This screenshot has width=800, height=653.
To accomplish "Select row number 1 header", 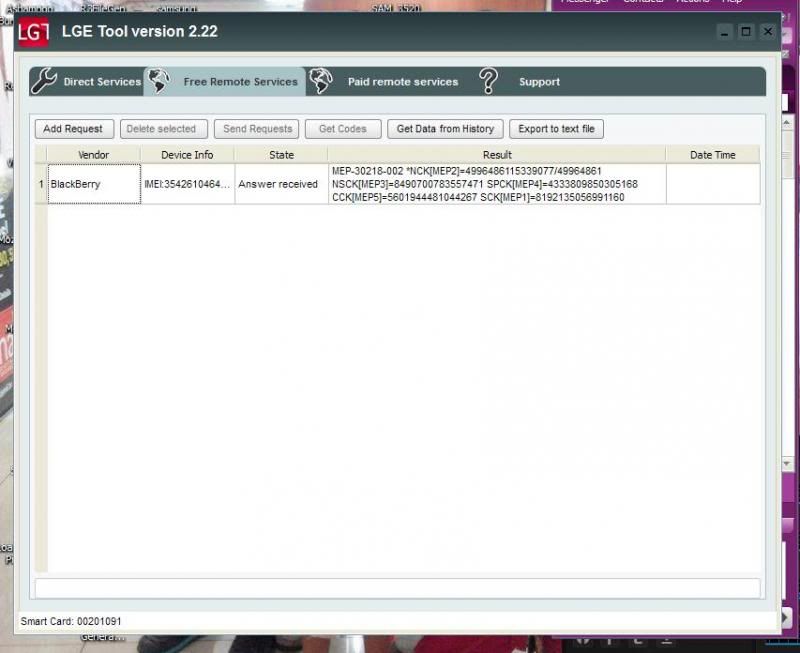I will (x=41, y=184).
